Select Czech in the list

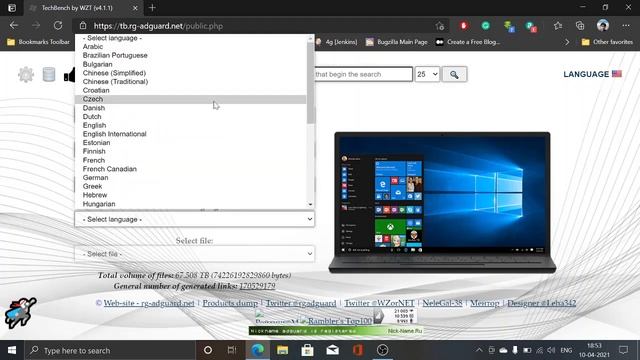[190, 99]
